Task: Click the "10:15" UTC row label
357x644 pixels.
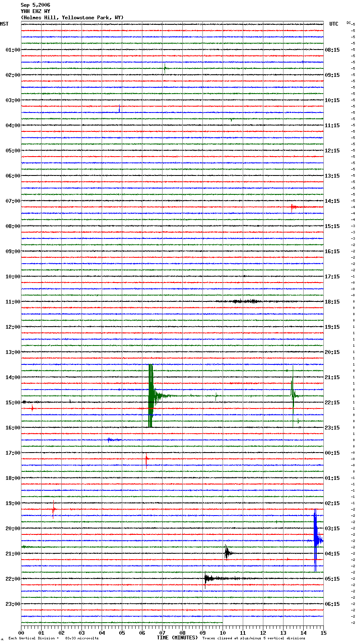Action: click(x=332, y=100)
